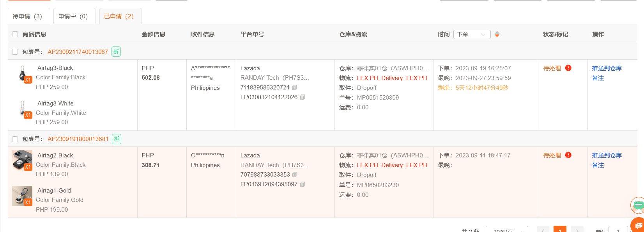Open the orange chat support bubble
This screenshot has width=644, height=232.
[x=638, y=225]
